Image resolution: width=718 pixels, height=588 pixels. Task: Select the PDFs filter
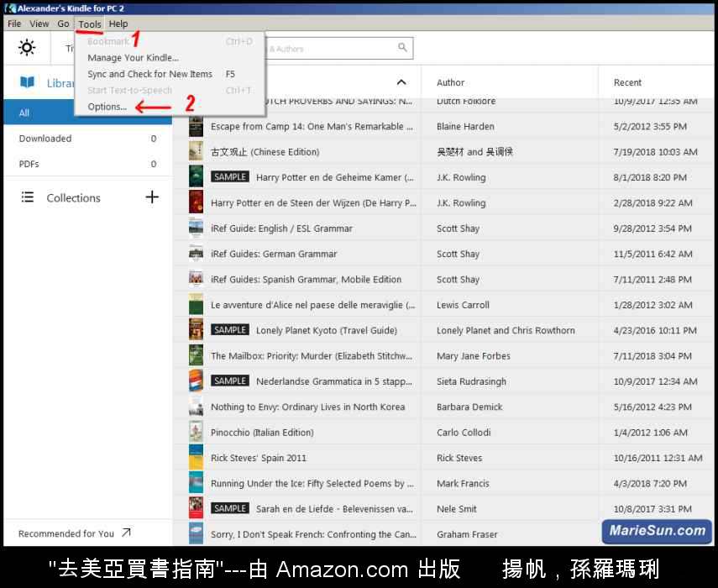click(x=87, y=164)
